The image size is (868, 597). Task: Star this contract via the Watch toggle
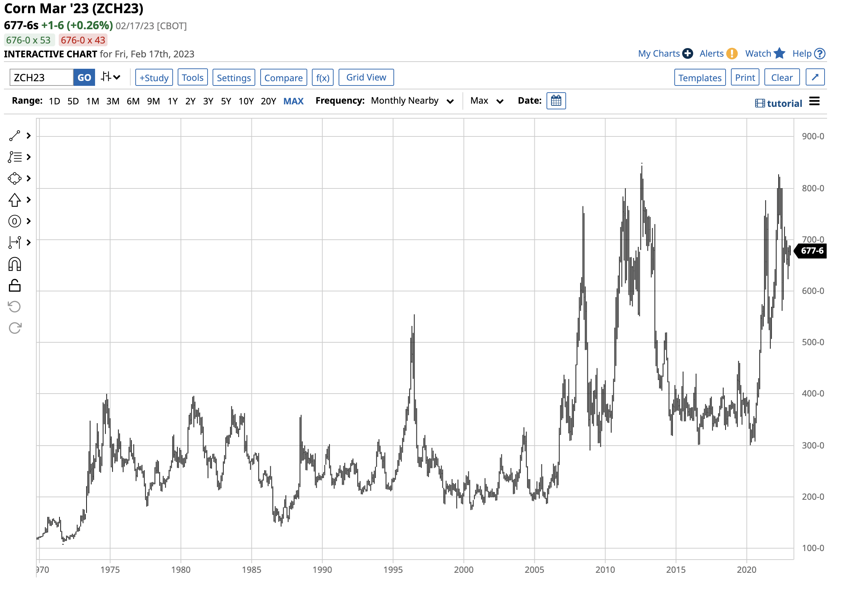click(x=780, y=53)
